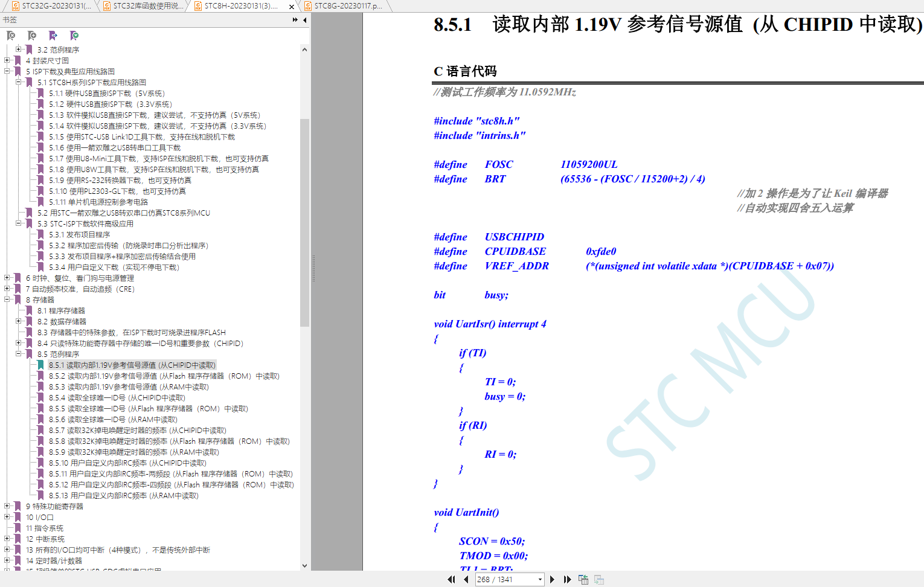
Task: Go to the first page
Action: point(451,579)
